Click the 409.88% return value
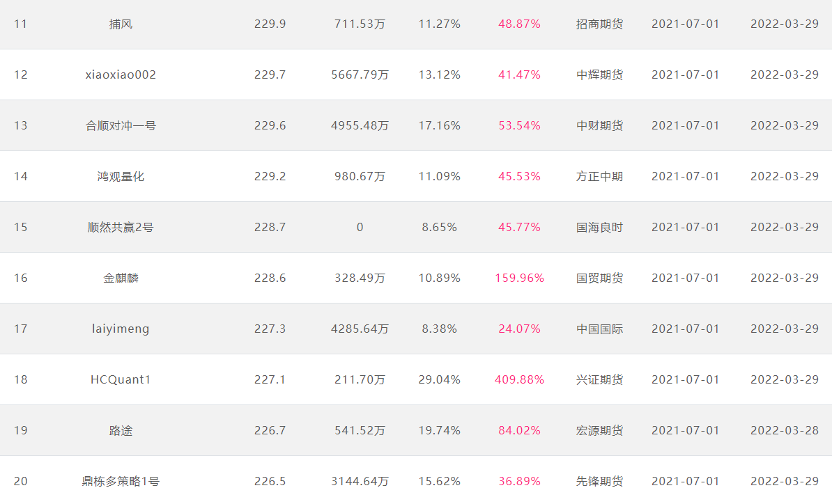The width and height of the screenshot is (832, 504). click(x=519, y=379)
